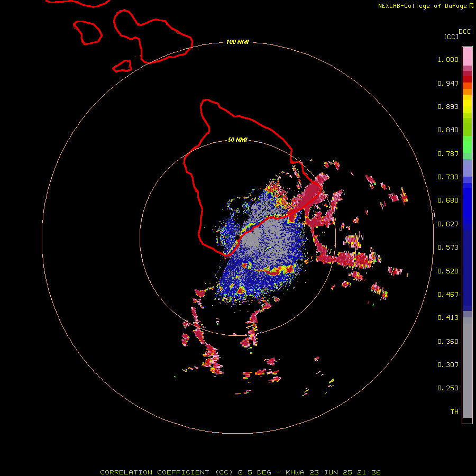
Task: Click the 0.467 scale value
Action: point(448,295)
